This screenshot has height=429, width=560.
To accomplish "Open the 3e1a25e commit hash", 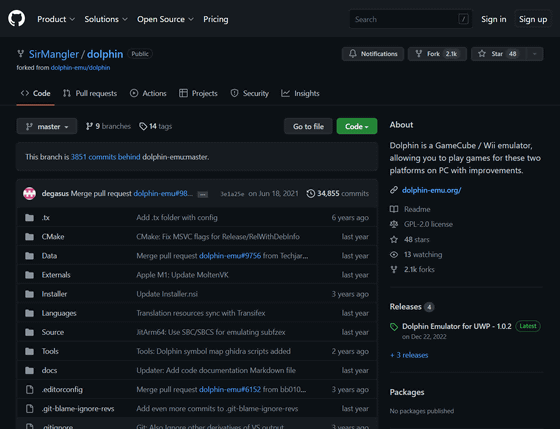I will tap(232, 194).
